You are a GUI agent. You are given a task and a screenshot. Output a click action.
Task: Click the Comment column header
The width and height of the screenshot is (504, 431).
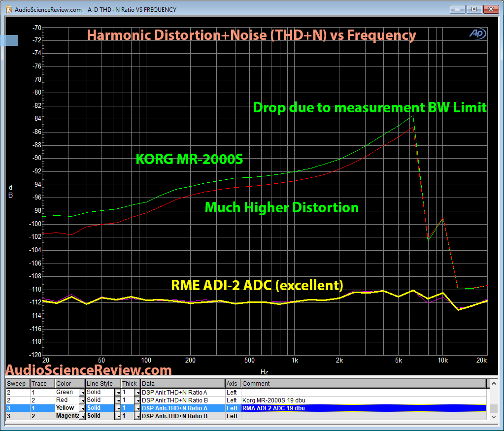364,383
